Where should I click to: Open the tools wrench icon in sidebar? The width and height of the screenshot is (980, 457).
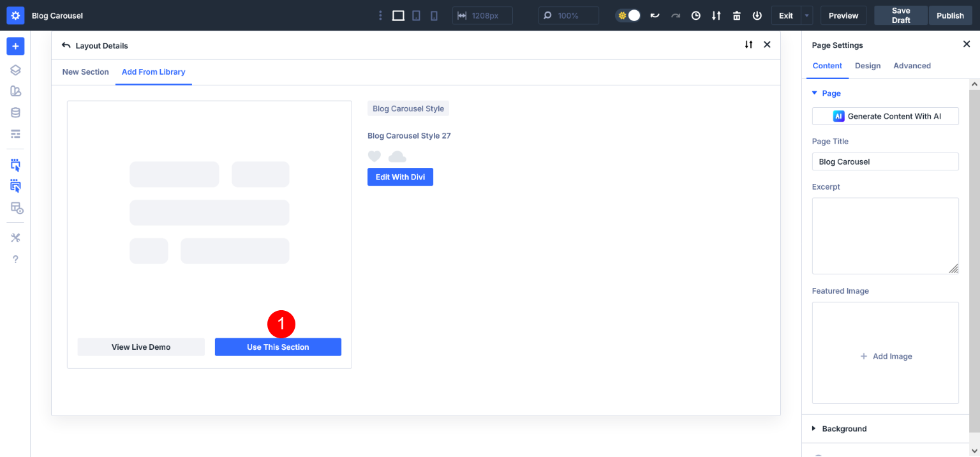15,238
